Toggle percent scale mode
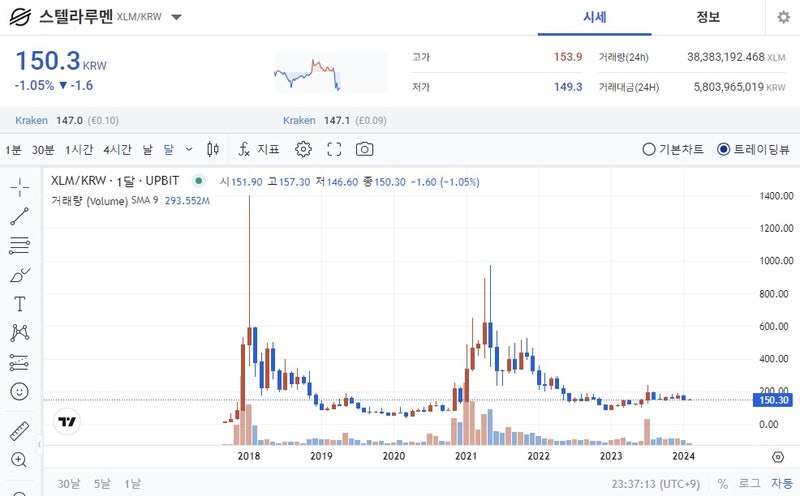 (722, 484)
